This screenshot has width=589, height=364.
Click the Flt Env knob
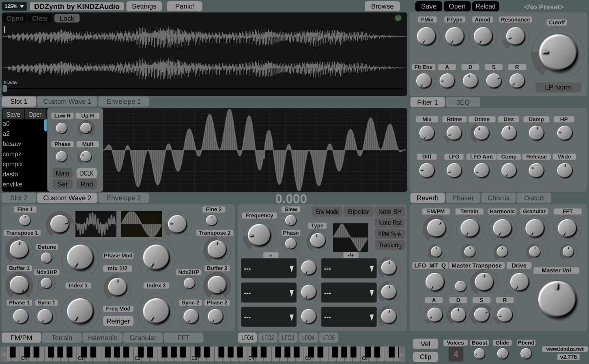423,81
